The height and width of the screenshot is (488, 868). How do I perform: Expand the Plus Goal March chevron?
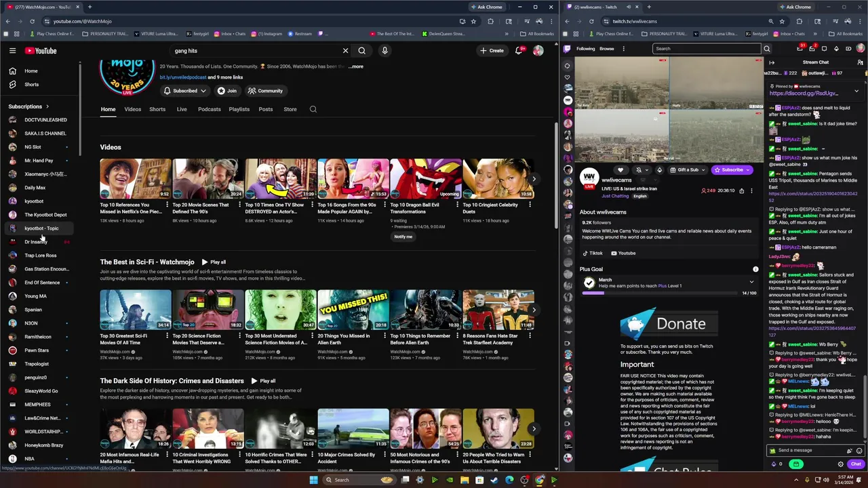[751, 282]
